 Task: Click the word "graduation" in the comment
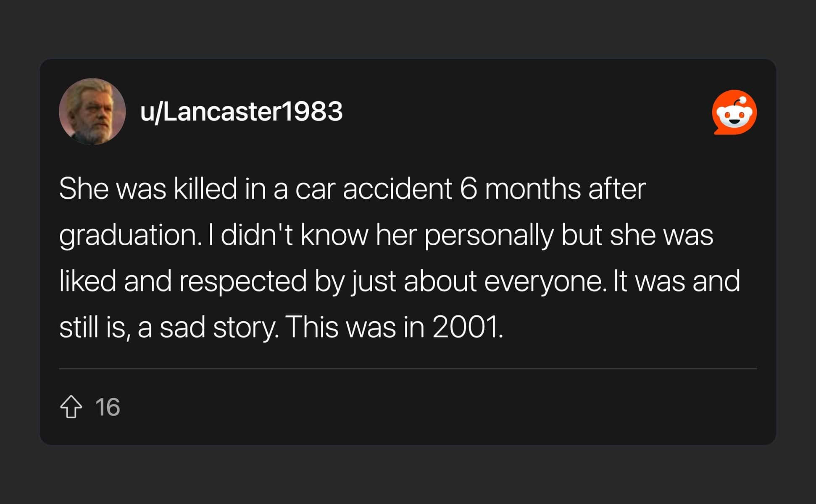[x=128, y=235]
